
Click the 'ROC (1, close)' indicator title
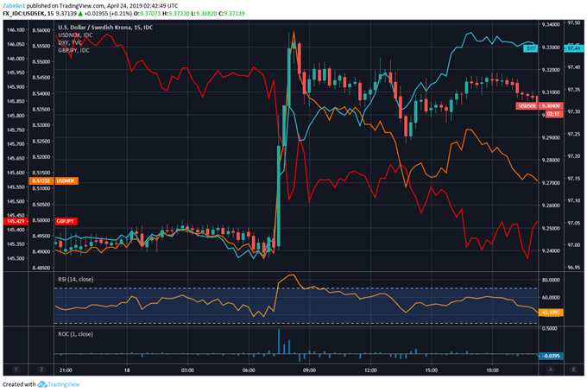tap(75, 334)
